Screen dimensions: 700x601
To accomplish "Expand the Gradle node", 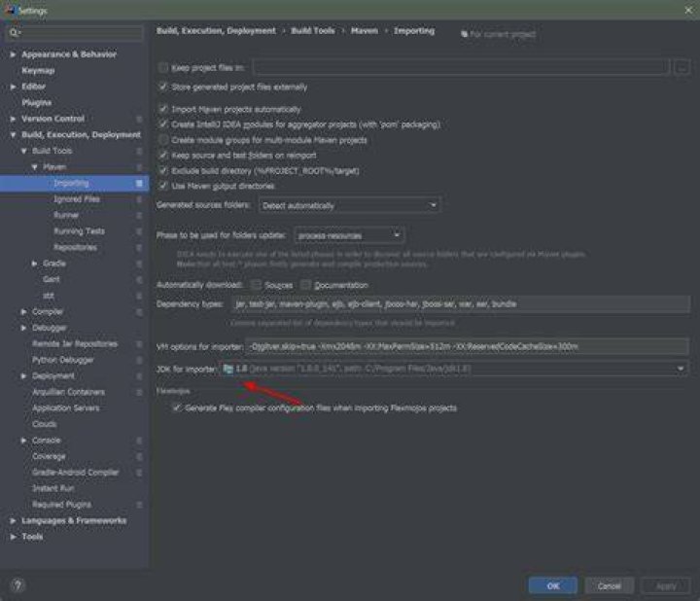I will point(34,264).
